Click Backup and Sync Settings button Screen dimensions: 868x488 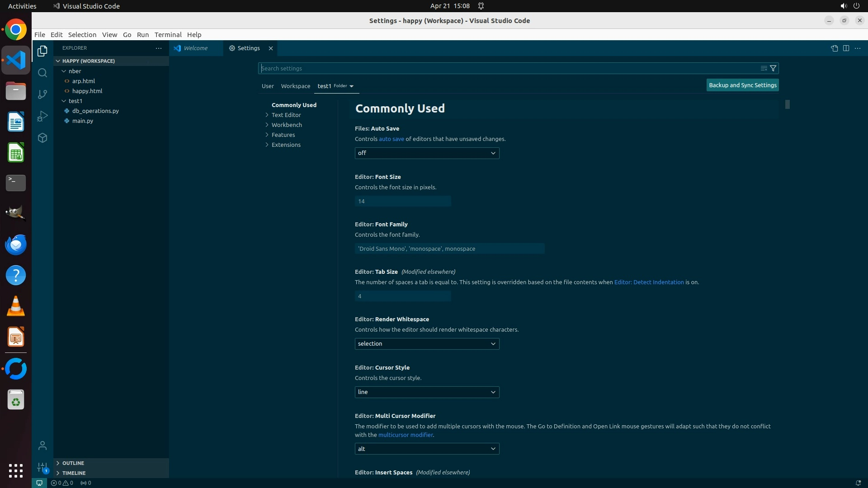(x=742, y=85)
